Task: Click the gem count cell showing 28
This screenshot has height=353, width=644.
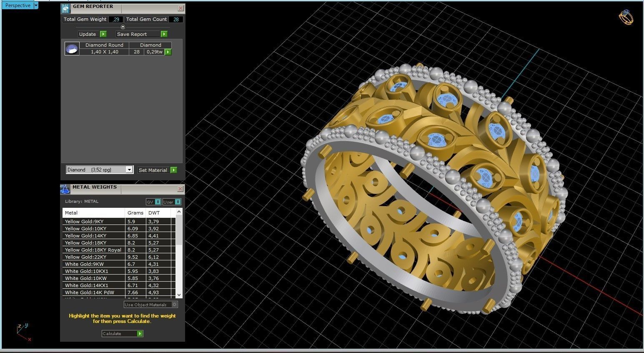Action: coord(137,52)
